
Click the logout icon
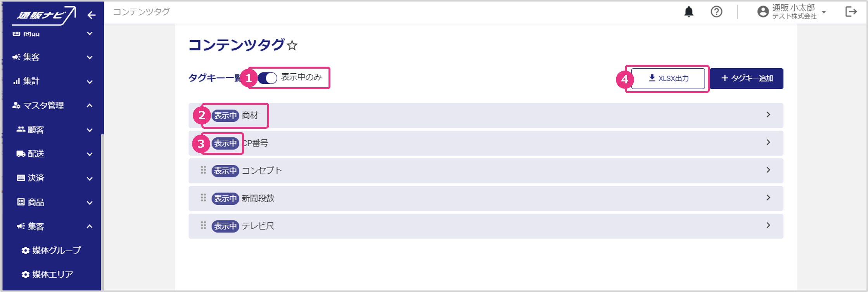(851, 12)
